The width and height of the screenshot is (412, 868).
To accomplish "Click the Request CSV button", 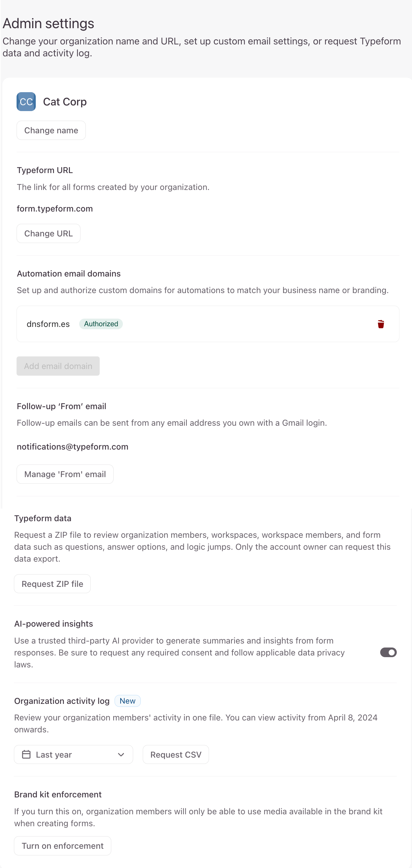I will (x=176, y=755).
